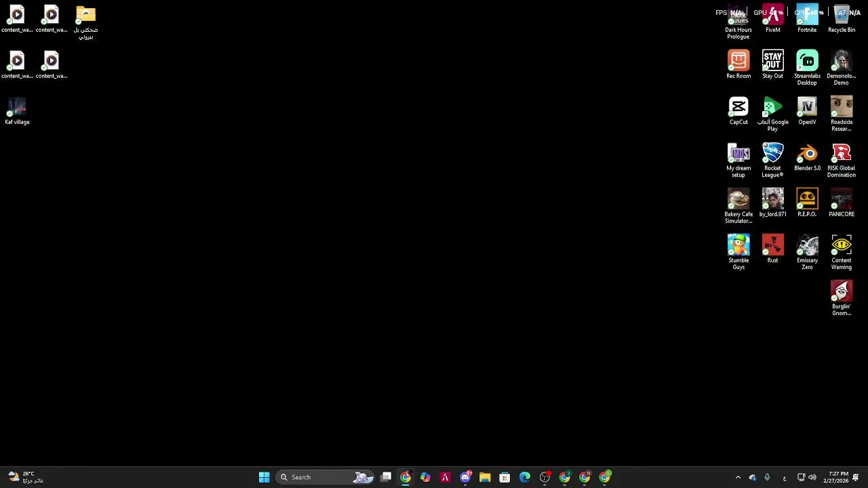Select the PANICORE desktop icon
The width and height of the screenshot is (868, 488).
click(842, 203)
